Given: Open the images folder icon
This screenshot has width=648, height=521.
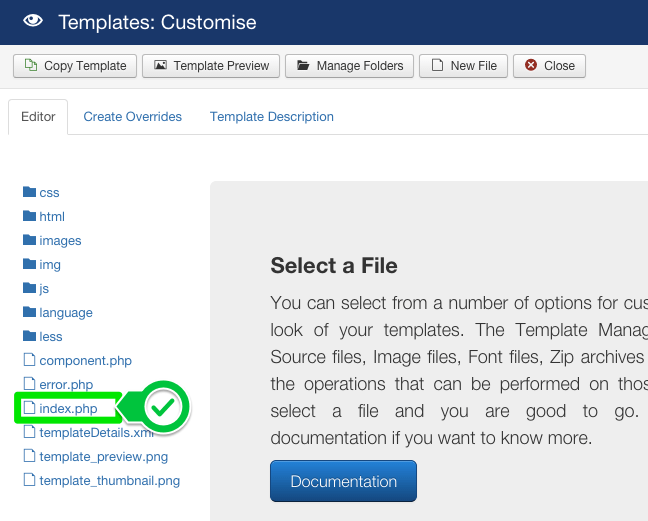Looking at the screenshot, I should [29, 240].
